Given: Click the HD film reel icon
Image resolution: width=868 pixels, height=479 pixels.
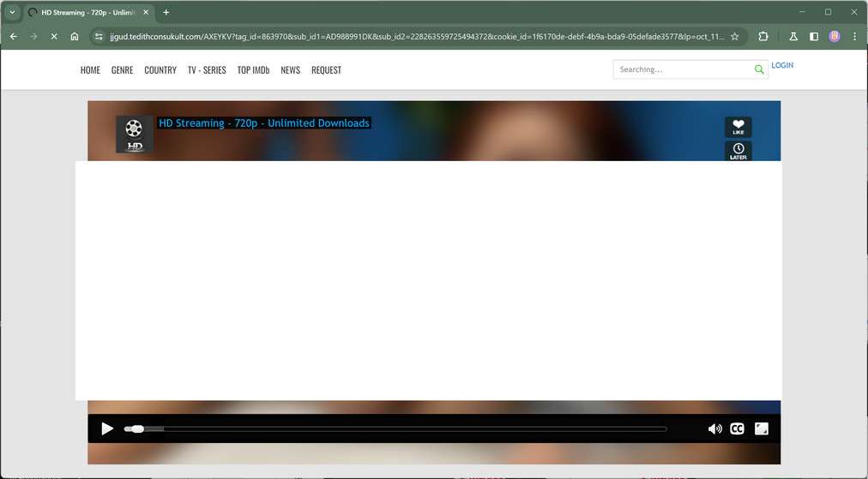Looking at the screenshot, I should tap(134, 135).
